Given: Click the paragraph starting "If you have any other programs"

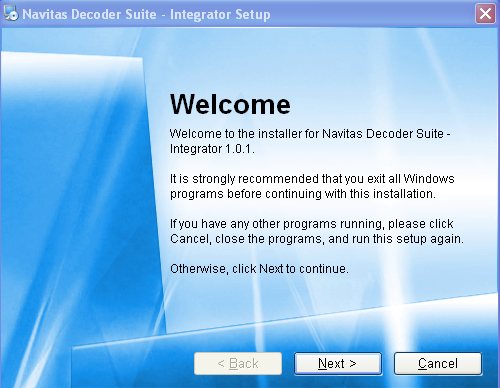Looking at the screenshot, I should click(317, 231).
